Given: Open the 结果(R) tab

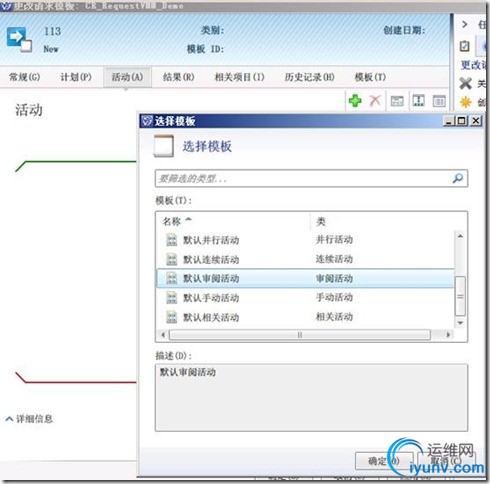Looking at the screenshot, I should point(179,77).
